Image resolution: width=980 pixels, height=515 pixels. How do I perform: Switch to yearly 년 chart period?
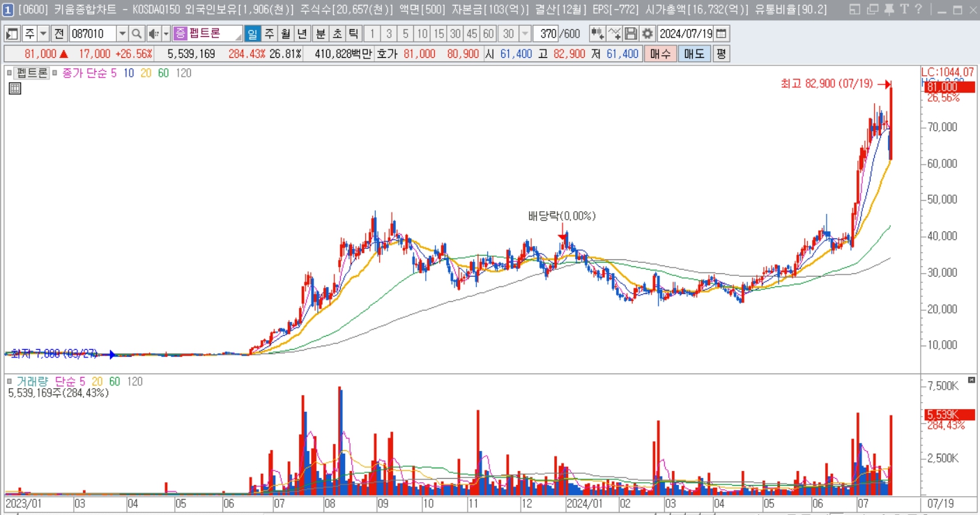[x=302, y=33]
